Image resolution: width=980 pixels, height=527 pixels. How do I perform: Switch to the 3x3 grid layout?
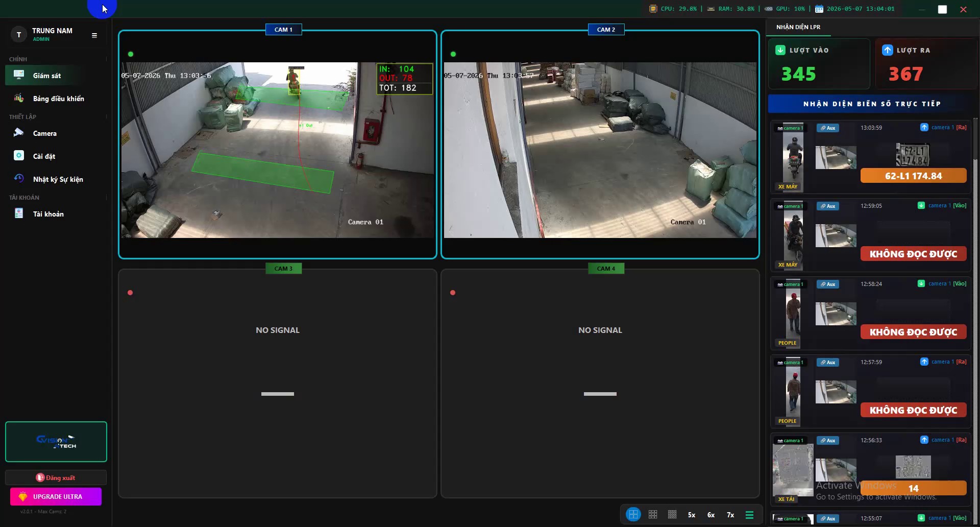pos(653,515)
